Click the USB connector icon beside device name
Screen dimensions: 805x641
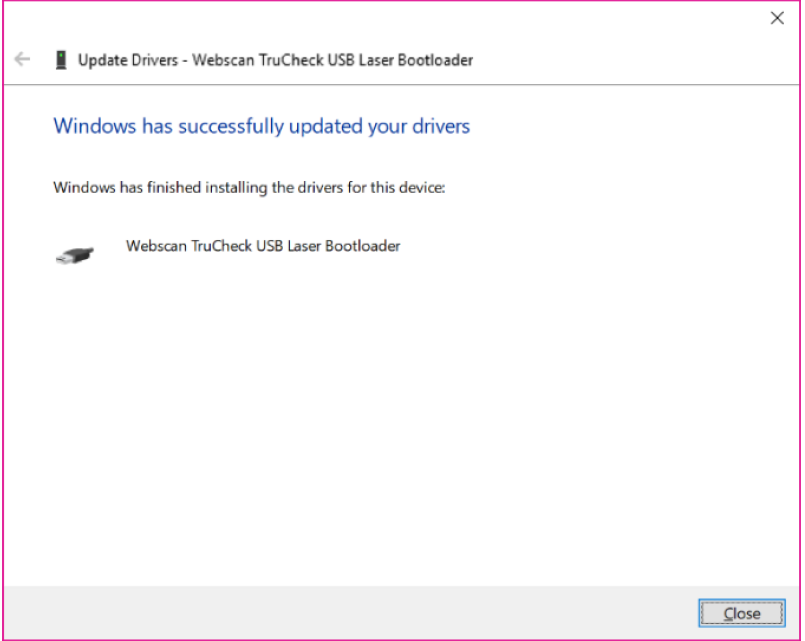pyautogui.click(x=75, y=254)
